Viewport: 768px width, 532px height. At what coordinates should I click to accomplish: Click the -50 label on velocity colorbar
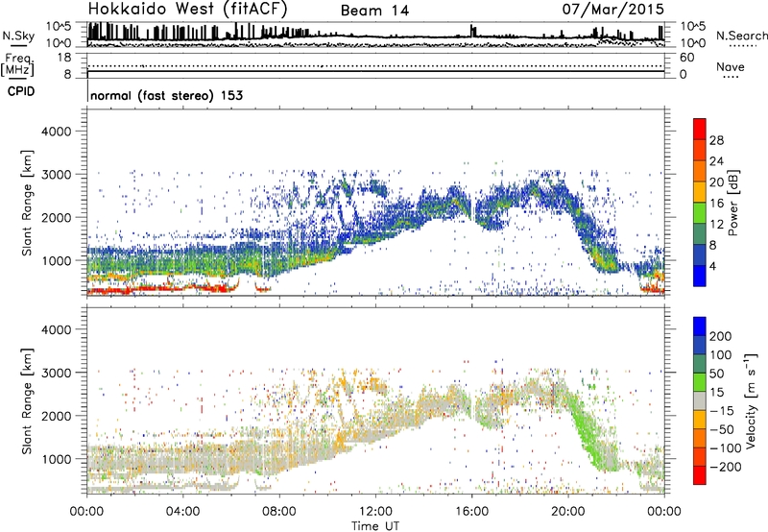(721, 429)
